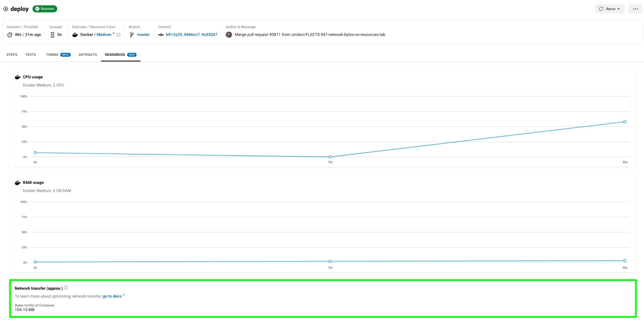Viewport: 644px width, 321px height.
Task: Click the stopwatch icon under Duration
Action: (10, 35)
